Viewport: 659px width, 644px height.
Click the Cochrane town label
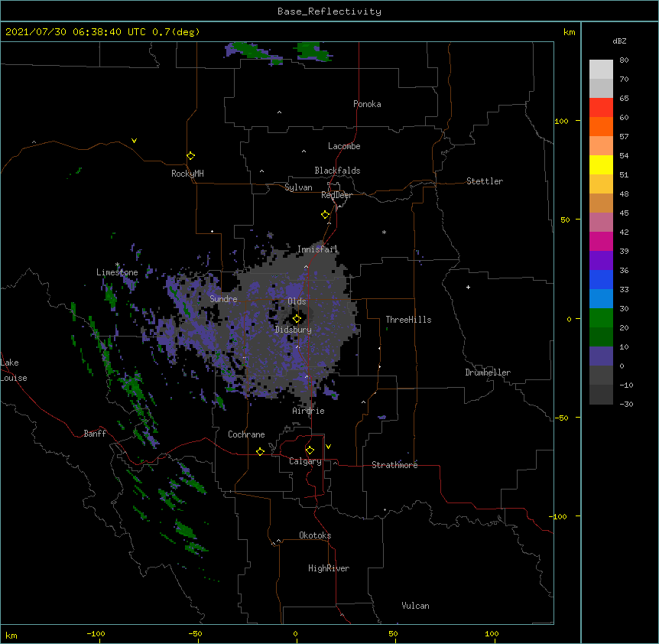(246, 434)
